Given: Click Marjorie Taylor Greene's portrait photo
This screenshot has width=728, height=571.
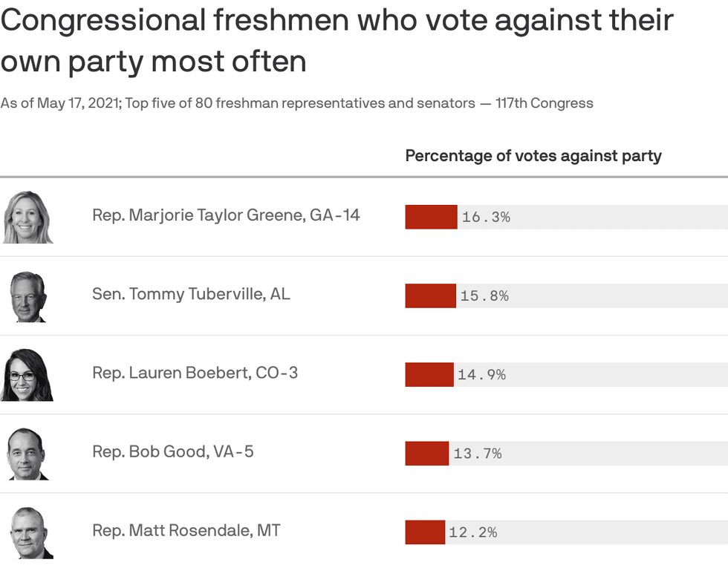Looking at the screenshot, I should (x=28, y=217).
